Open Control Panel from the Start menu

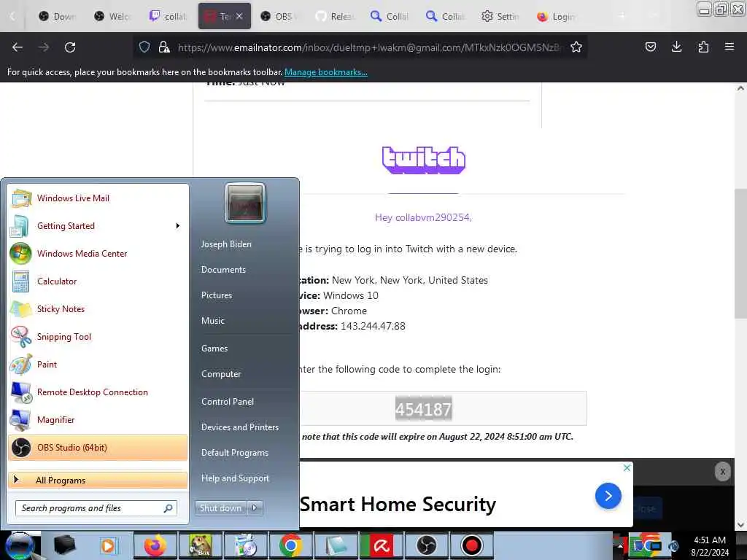[x=228, y=402]
